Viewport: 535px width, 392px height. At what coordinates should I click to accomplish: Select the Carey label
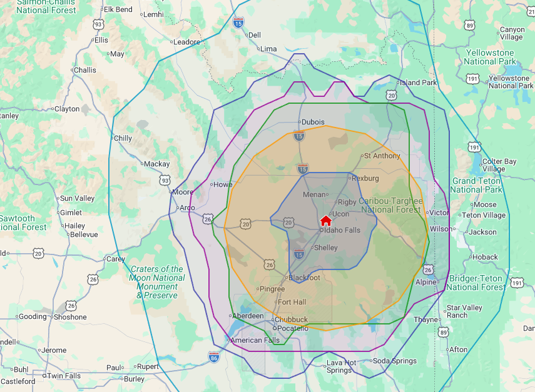point(116,259)
